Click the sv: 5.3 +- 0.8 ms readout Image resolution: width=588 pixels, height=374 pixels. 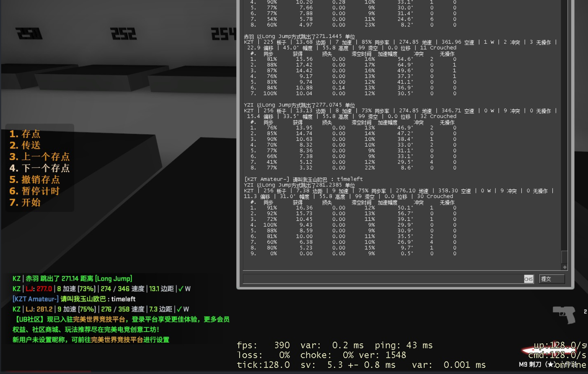pyautogui.click(x=348, y=365)
